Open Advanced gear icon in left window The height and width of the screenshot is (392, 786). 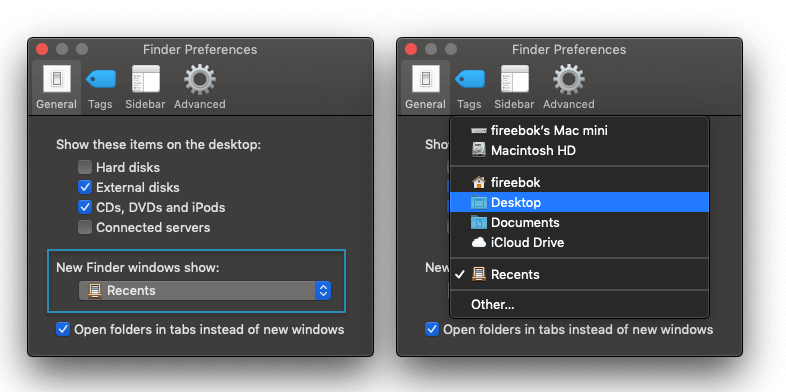(200, 79)
